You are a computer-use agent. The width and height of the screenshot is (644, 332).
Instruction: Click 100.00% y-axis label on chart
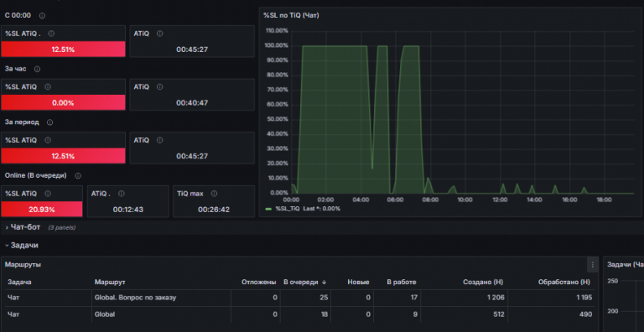pyautogui.click(x=278, y=45)
